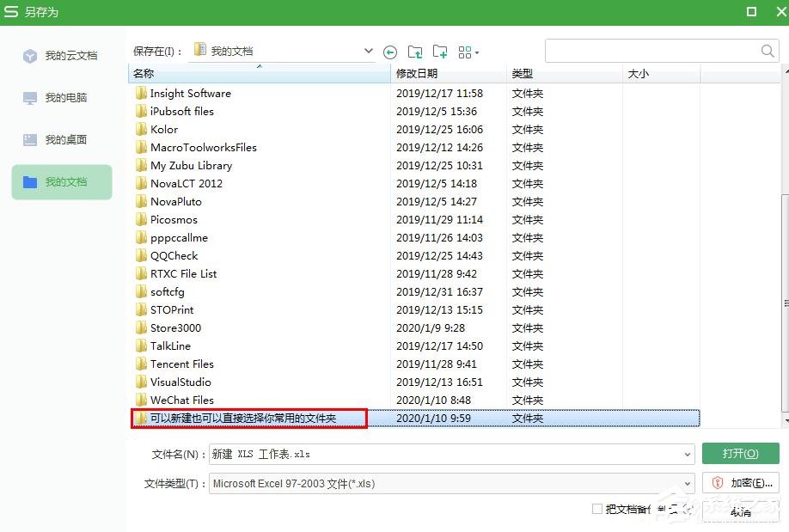789x532 pixels.
Task: Expand the 保存在 location dropdown
Action: coord(368,51)
